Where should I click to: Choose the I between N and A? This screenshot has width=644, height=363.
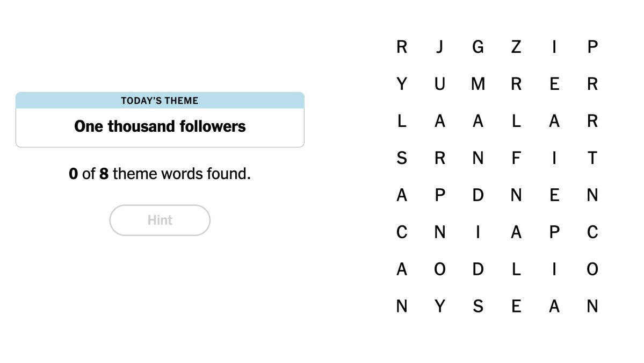tap(477, 232)
